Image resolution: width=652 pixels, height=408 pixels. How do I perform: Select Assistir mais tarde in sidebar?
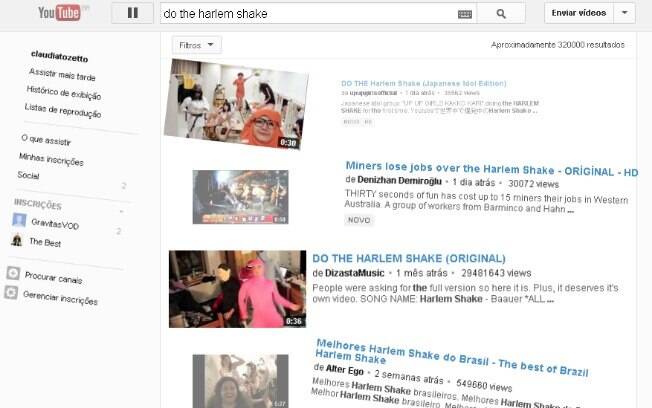tap(62, 75)
